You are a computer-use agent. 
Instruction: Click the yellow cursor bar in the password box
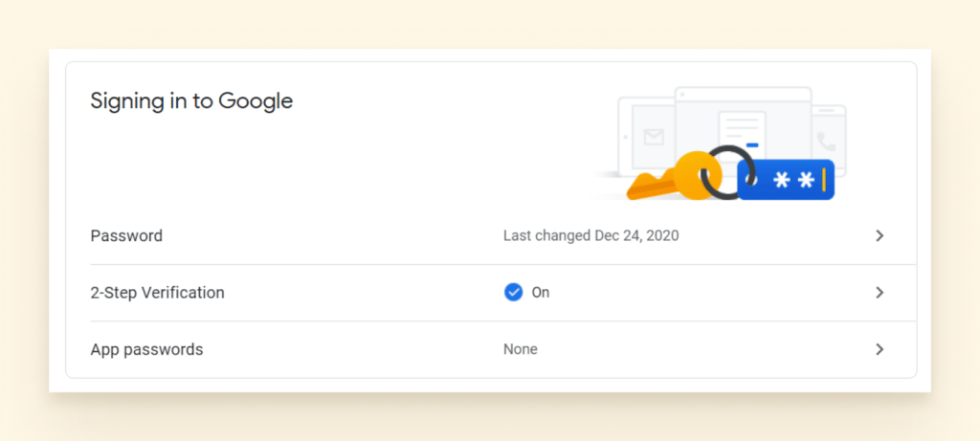click(823, 179)
